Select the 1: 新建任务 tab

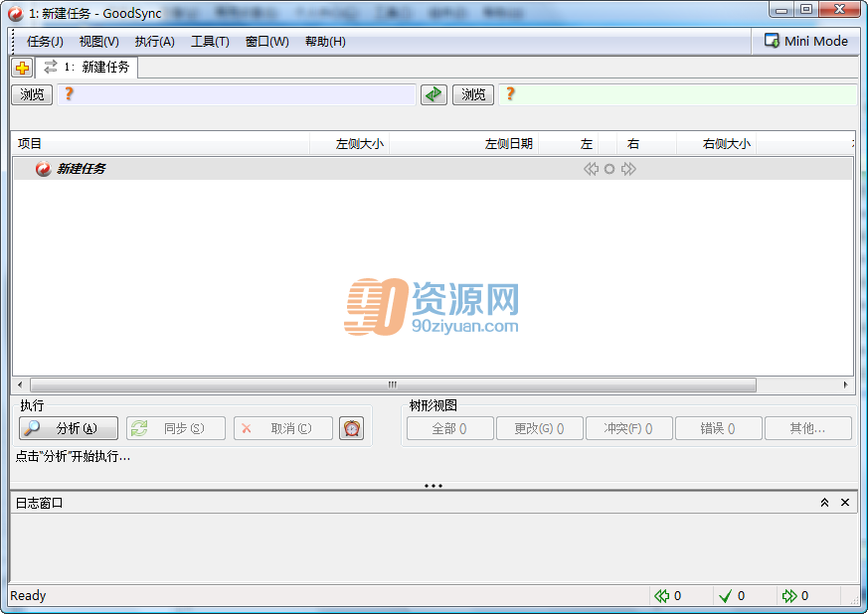coord(87,68)
